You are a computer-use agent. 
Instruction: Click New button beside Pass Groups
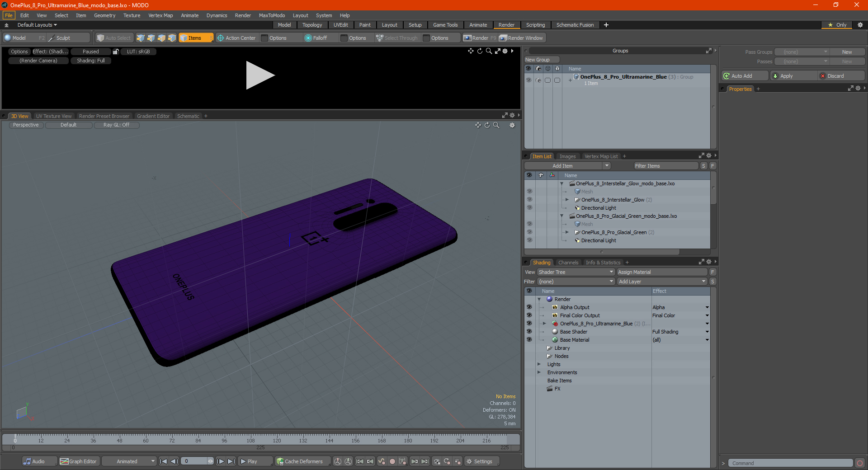(847, 52)
